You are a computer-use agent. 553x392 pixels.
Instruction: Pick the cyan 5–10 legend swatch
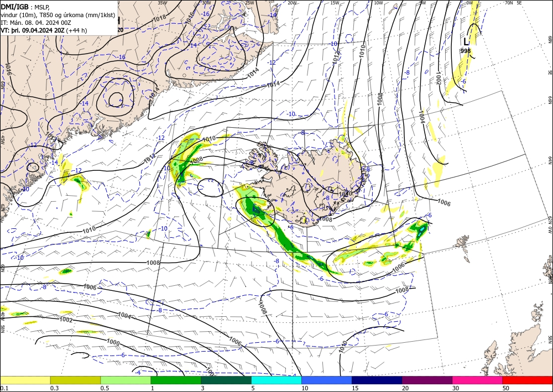point(276,380)
